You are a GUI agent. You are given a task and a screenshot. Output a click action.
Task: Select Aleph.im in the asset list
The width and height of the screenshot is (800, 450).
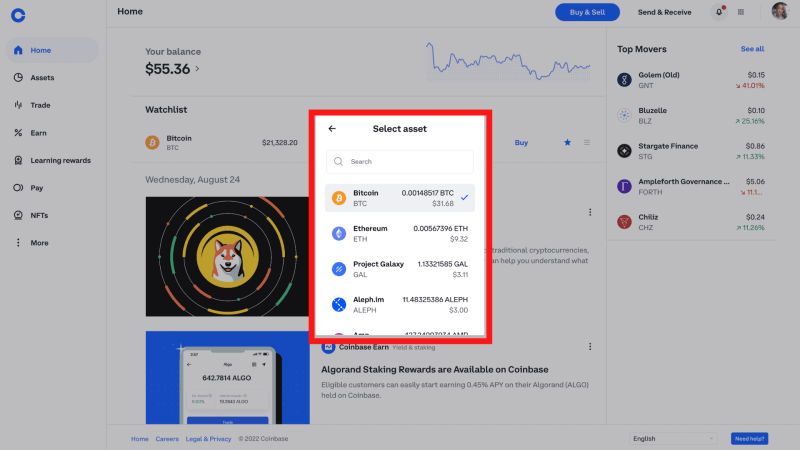pos(399,305)
